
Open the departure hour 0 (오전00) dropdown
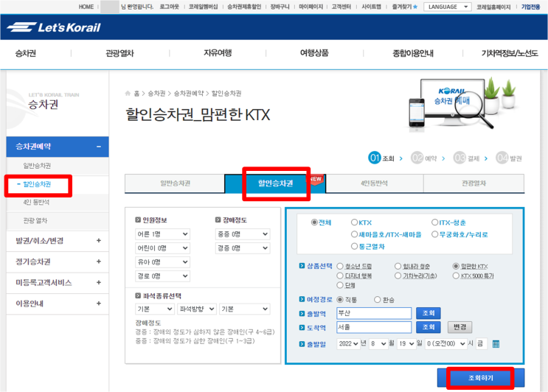pos(446,344)
